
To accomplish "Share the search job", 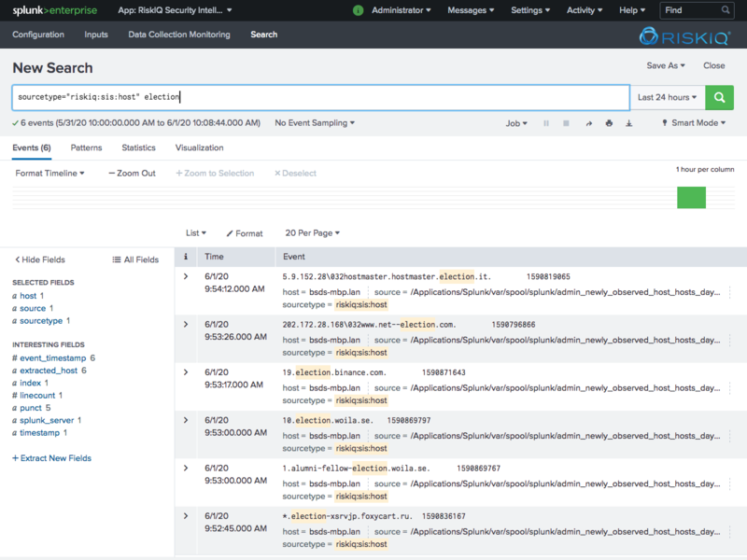I will (589, 123).
